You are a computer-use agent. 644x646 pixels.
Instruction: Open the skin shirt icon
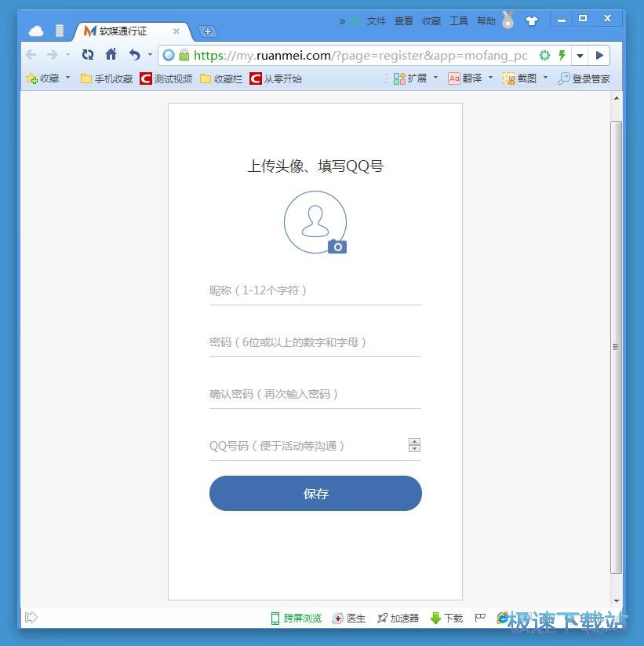click(532, 20)
